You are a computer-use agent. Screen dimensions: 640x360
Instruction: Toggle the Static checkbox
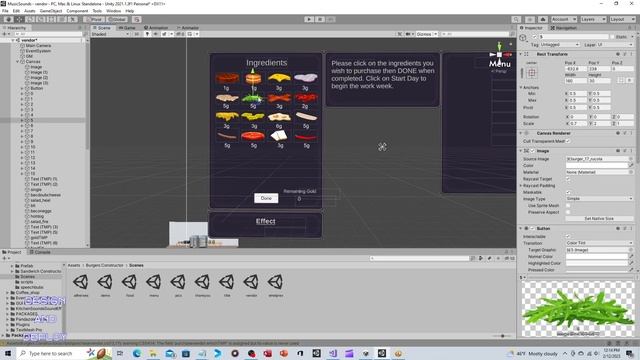click(612, 37)
